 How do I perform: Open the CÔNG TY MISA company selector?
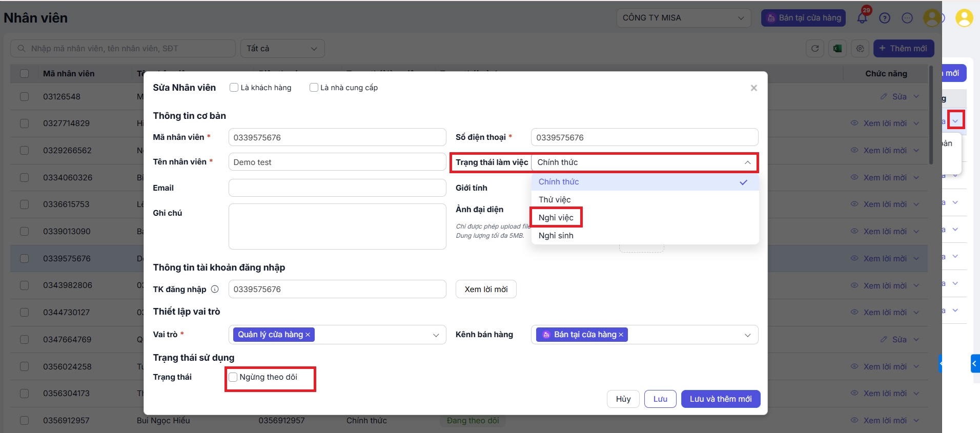[683, 18]
